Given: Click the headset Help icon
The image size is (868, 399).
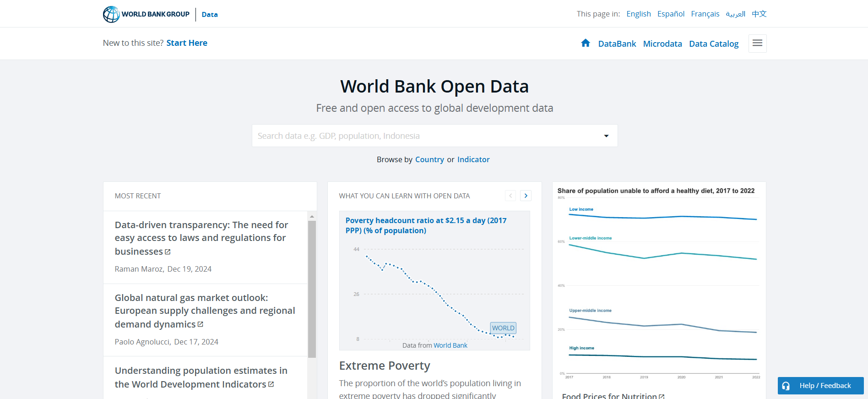Looking at the screenshot, I should tap(786, 386).
